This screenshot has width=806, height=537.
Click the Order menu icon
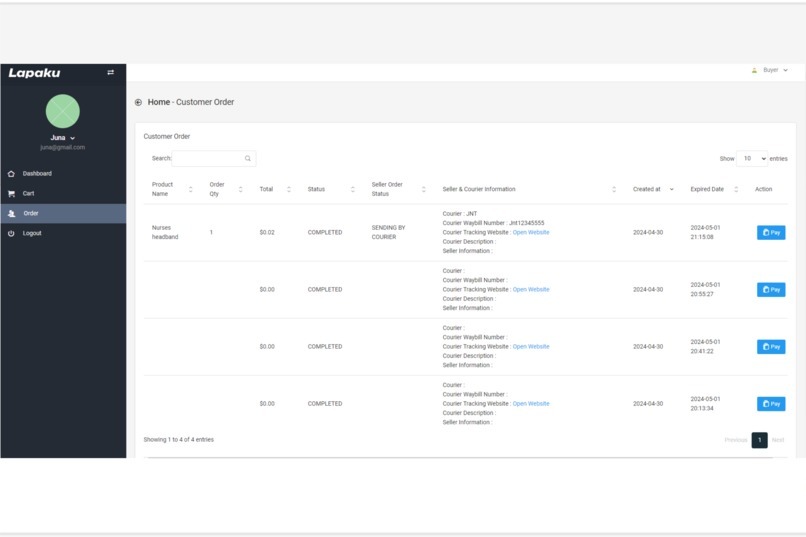[11, 213]
